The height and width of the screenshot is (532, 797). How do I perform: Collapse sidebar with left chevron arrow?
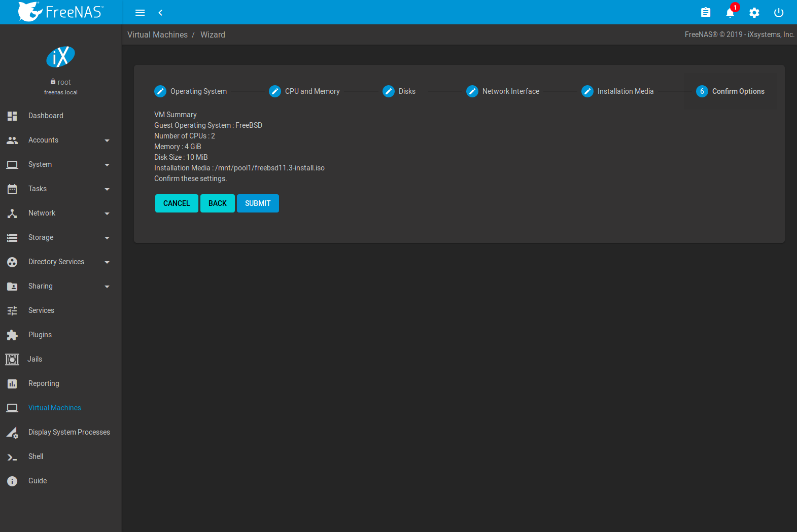[x=160, y=13]
